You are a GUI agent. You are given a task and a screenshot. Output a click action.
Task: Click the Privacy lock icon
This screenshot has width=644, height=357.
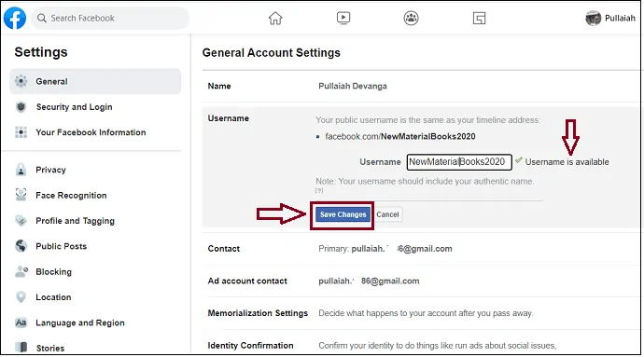coord(21,170)
